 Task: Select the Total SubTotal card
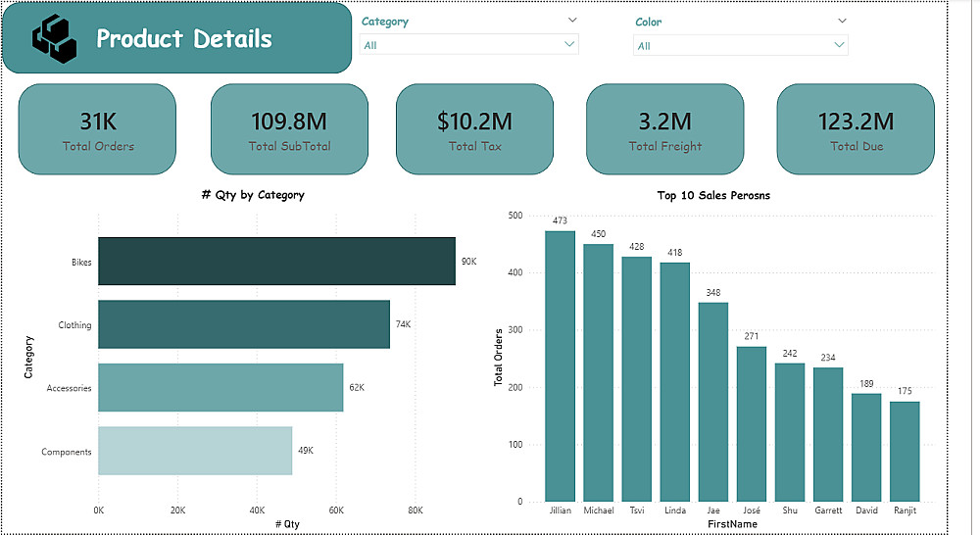pos(289,129)
